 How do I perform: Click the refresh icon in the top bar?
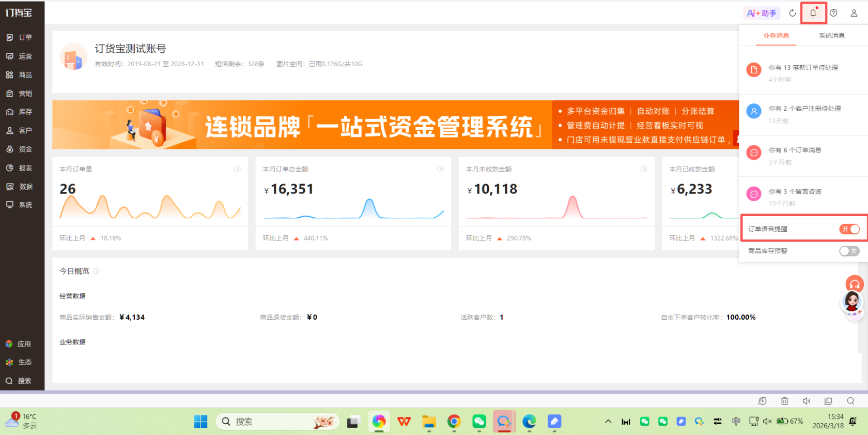pyautogui.click(x=793, y=13)
